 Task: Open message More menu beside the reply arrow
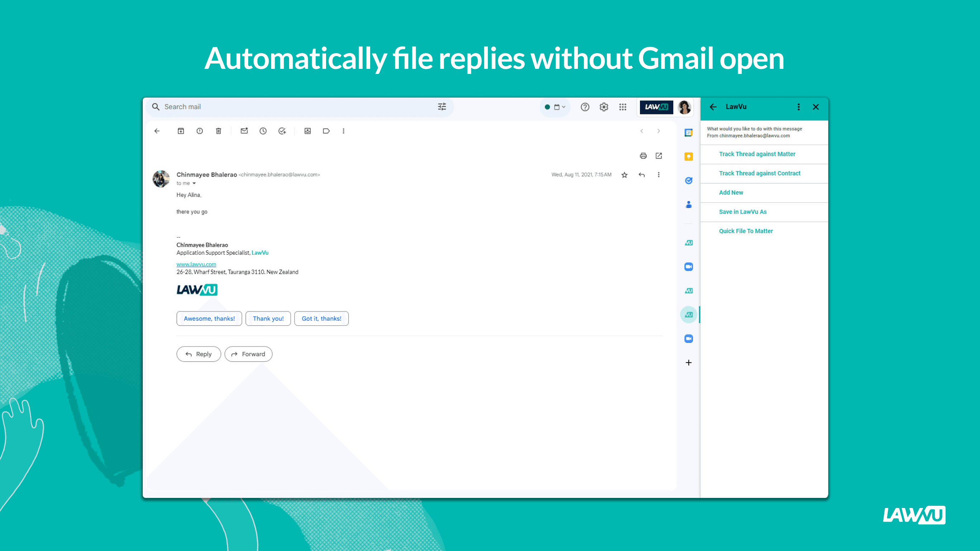(659, 175)
